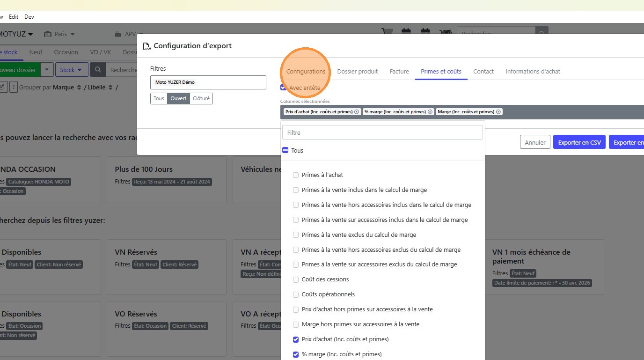The width and height of the screenshot is (644, 360).
Task: Click the "Moto YUZER Démo" filter field
Action: click(208, 82)
